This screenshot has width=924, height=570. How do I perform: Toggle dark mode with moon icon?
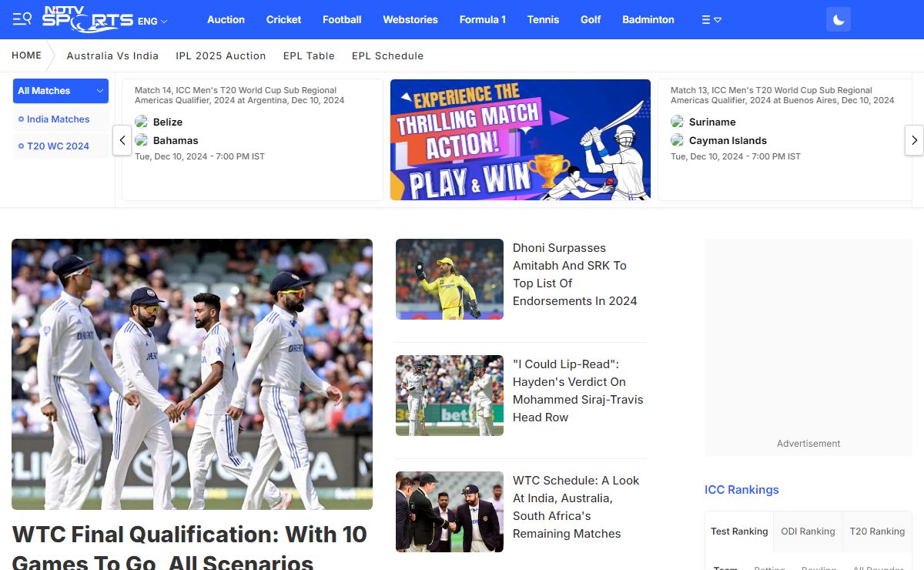[838, 20]
